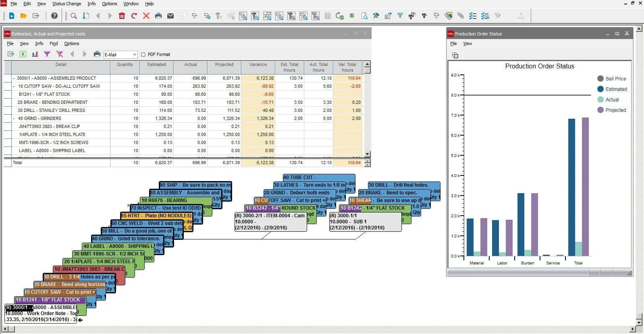Screen dimensions: 644x334
Task: Select the 40 TUBE CUT operation box
Action: click(318, 177)
